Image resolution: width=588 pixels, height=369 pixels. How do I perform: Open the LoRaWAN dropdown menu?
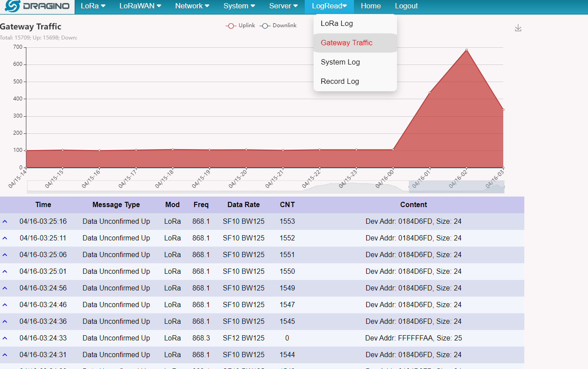pyautogui.click(x=140, y=6)
